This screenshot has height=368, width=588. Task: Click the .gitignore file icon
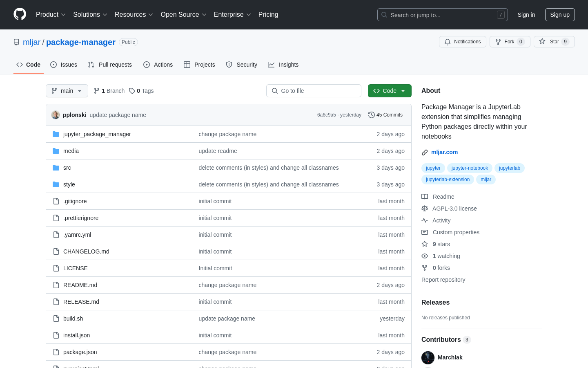[x=56, y=201]
